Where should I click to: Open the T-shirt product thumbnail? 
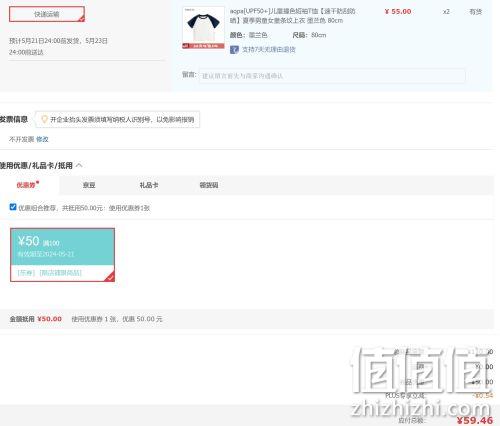click(204, 28)
